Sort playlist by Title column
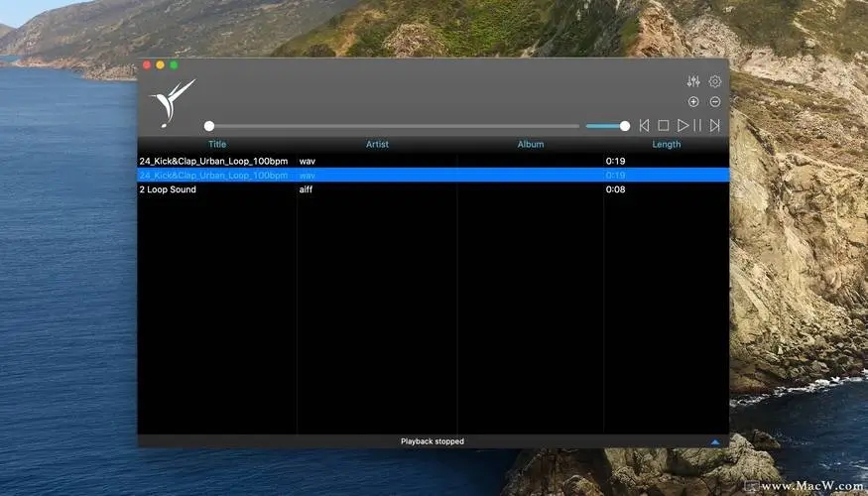This screenshot has height=496, width=868. pos(216,145)
